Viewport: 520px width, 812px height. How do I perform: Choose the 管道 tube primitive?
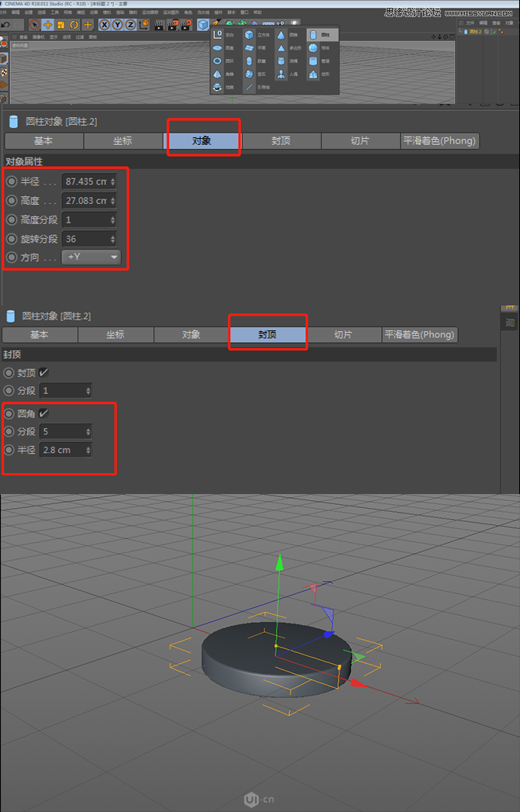point(313,60)
